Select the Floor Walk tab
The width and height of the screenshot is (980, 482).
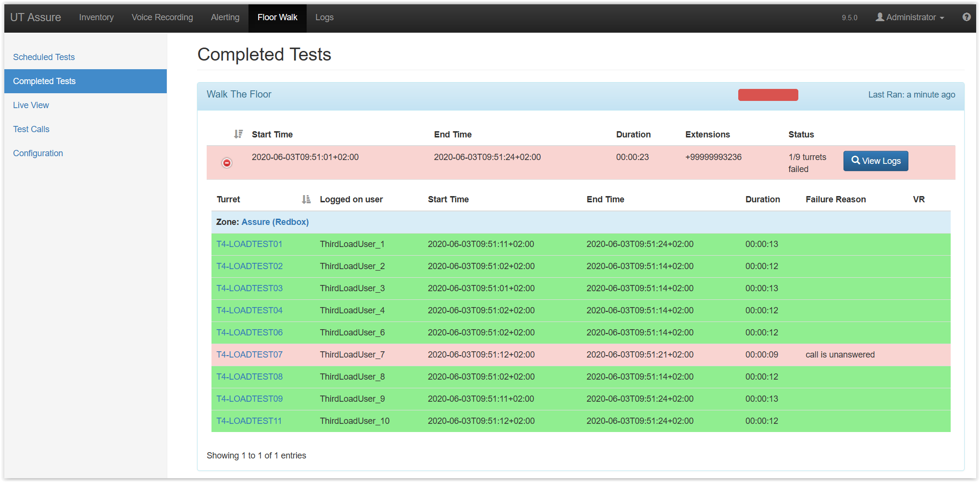click(277, 17)
